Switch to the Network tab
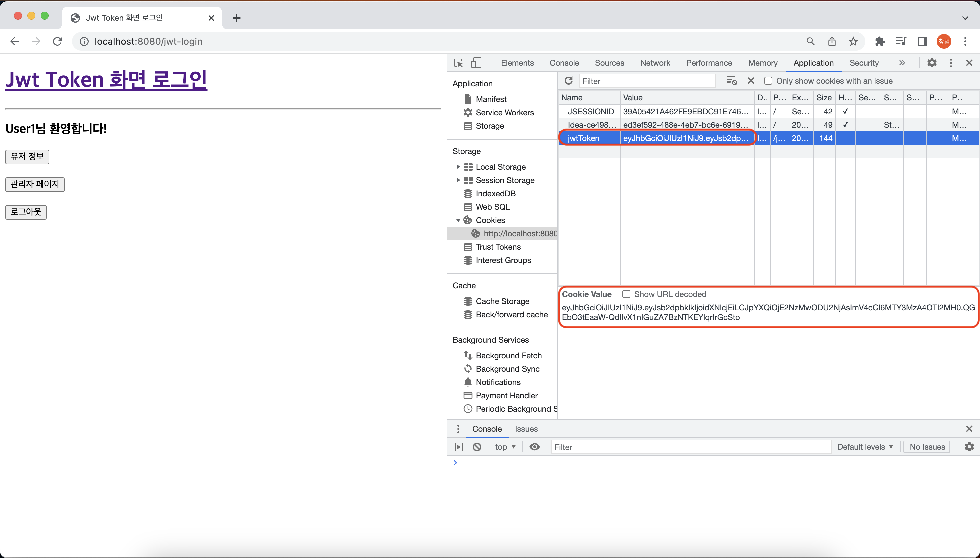Image resolution: width=980 pixels, height=558 pixels. pos(655,63)
